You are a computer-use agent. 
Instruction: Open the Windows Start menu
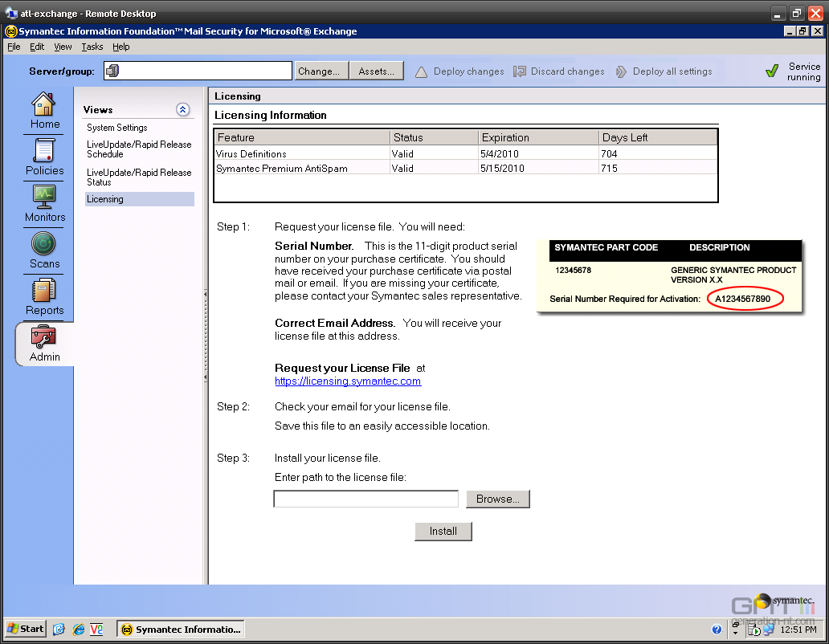[25, 629]
